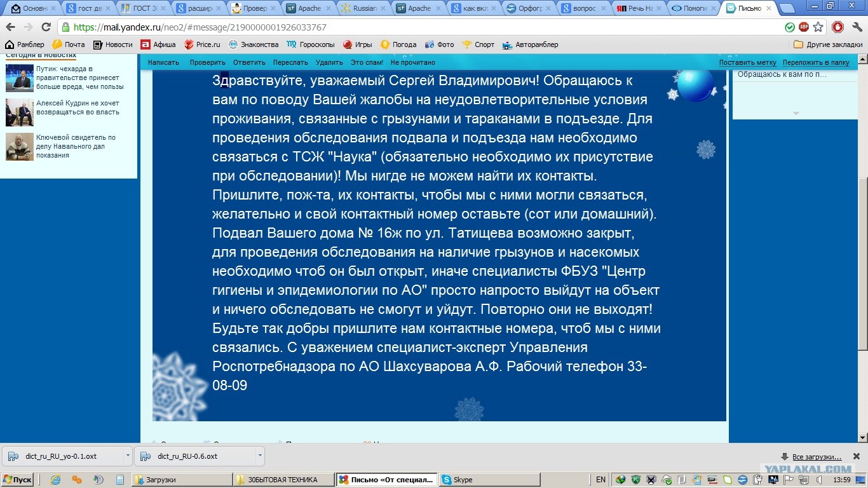
Task: Mark message as spam with Это спам!
Action: click(367, 62)
